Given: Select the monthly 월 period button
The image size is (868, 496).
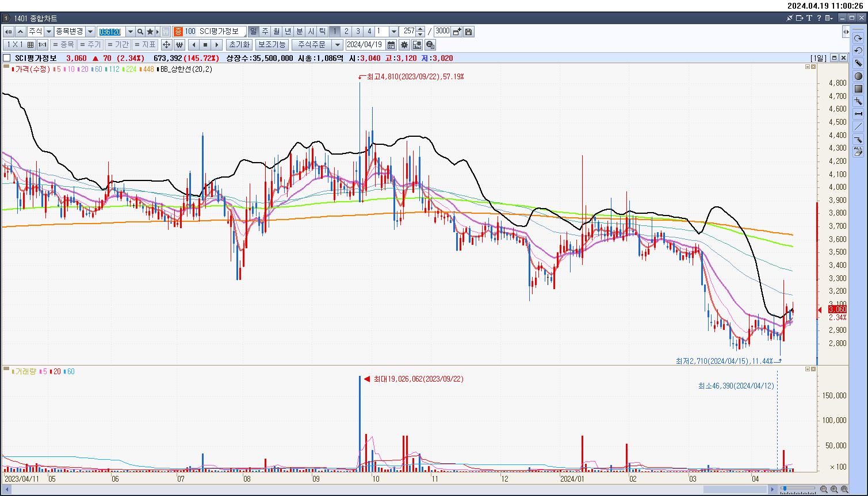Looking at the screenshot, I should tap(277, 32).
